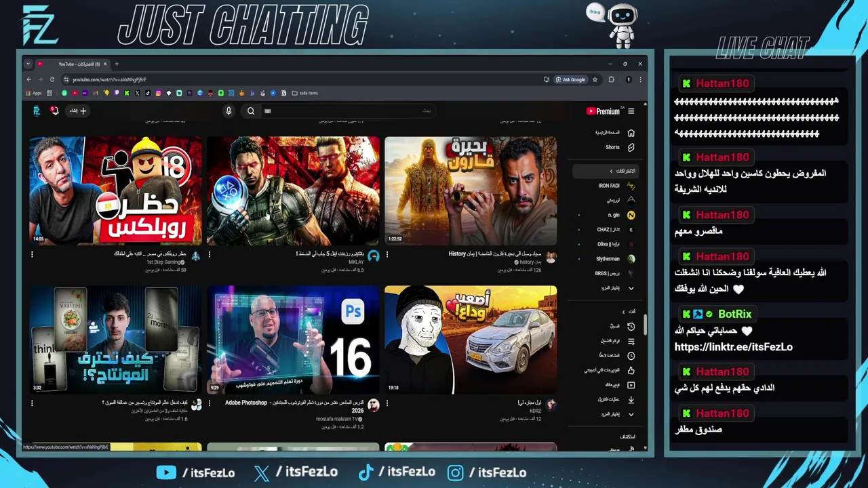Reload the page in Chrome
The height and width of the screenshot is (488, 868).
(52, 79)
